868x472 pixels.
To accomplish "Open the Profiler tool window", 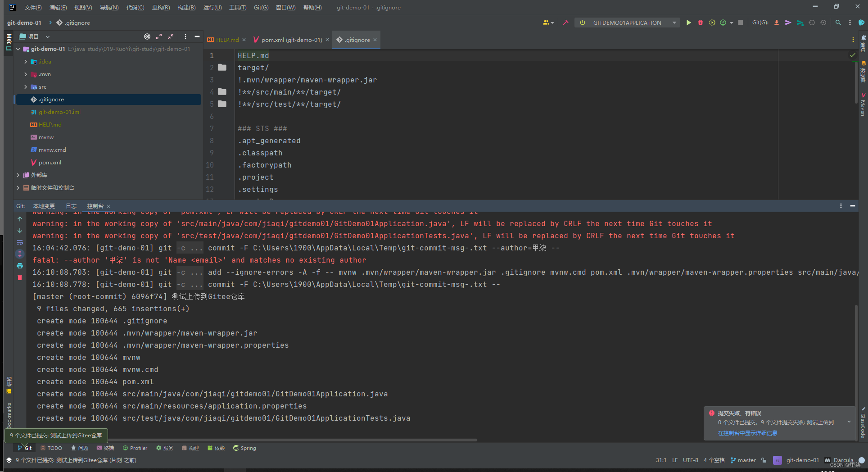I will pyautogui.click(x=135, y=448).
